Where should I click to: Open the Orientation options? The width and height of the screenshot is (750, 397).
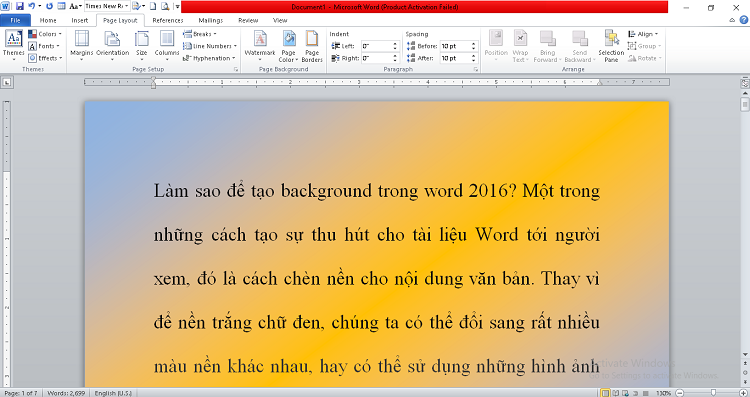[x=112, y=45]
